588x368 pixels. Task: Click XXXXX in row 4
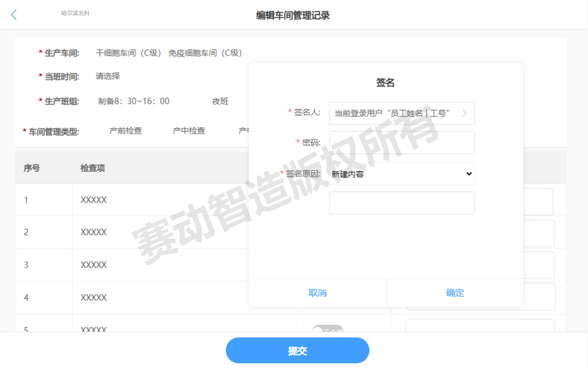coord(94,298)
